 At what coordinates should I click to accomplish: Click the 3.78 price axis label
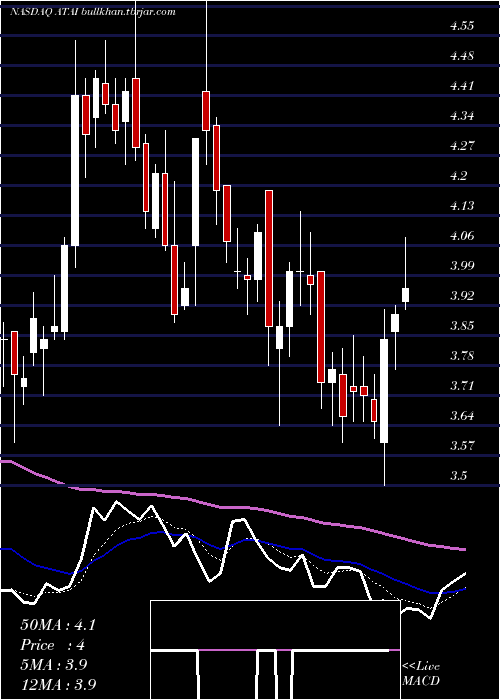pyautogui.click(x=461, y=356)
